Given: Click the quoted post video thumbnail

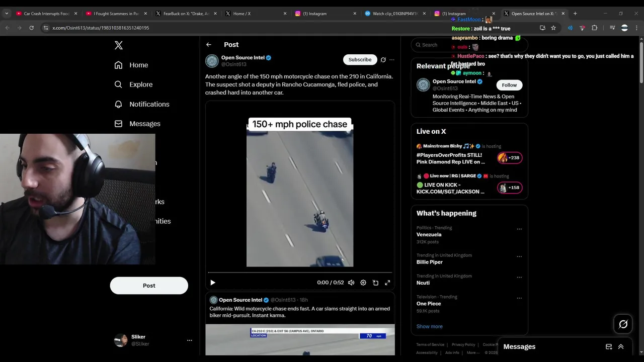Looking at the screenshot, I should (300, 340).
